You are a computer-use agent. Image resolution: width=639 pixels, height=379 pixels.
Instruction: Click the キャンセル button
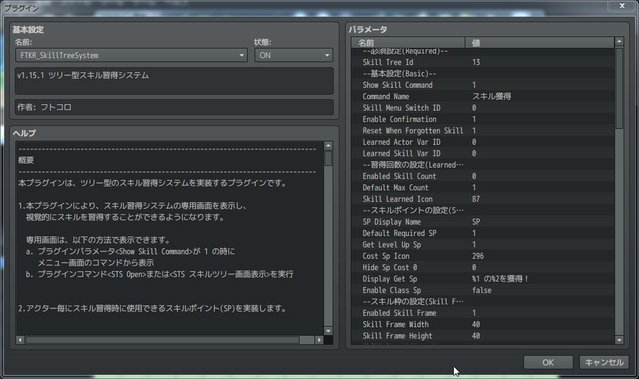click(x=604, y=362)
